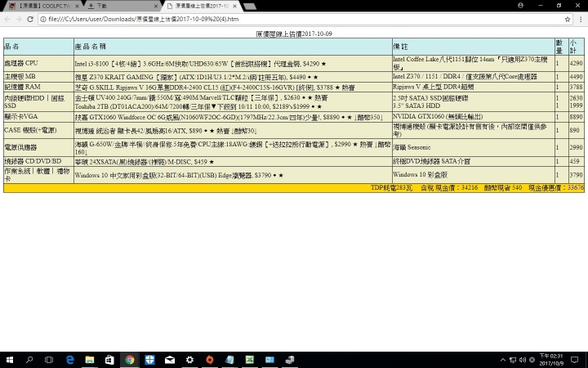Open Origin app from taskbar

[x=210, y=360]
